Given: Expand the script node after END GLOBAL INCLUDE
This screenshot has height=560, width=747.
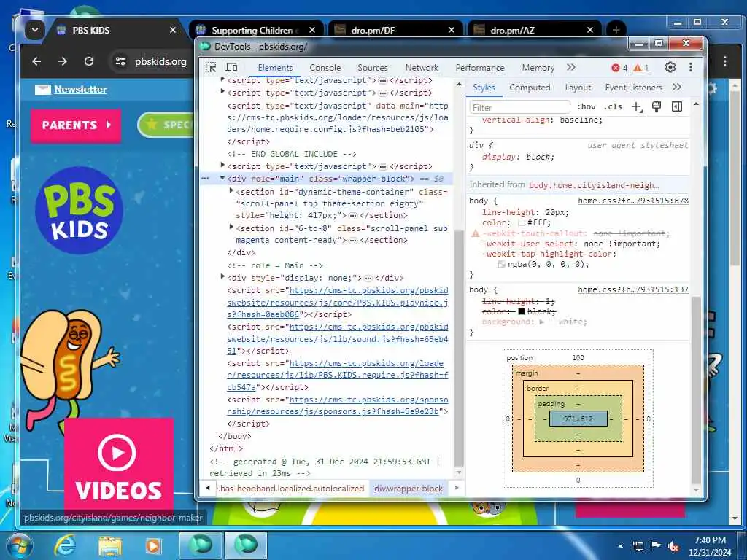Looking at the screenshot, I should (222, 166).
